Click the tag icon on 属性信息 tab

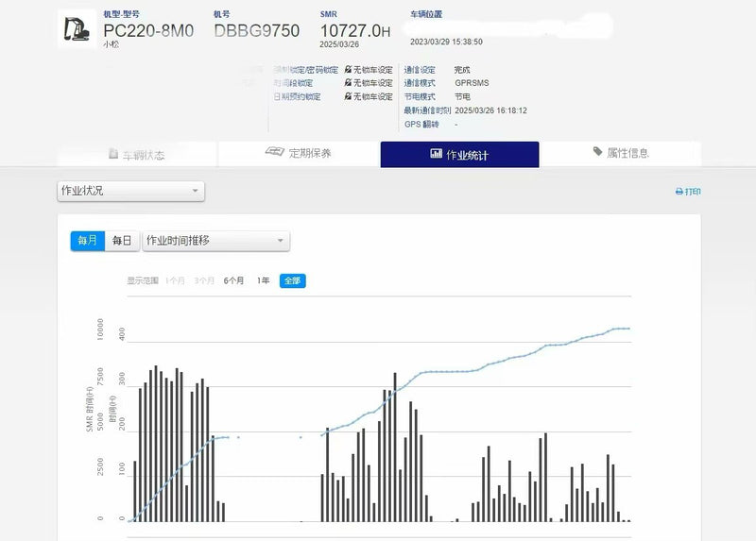(597, 152)
